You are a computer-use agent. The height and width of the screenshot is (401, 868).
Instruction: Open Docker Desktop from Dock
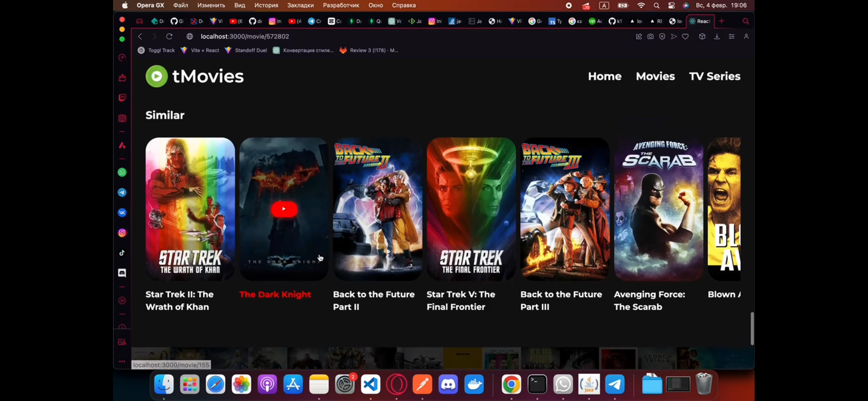[474, 384]
